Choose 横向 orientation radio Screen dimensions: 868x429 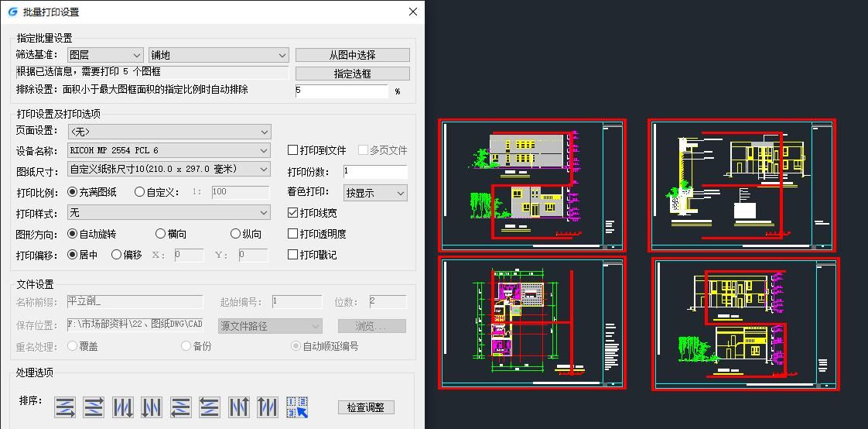161,234
